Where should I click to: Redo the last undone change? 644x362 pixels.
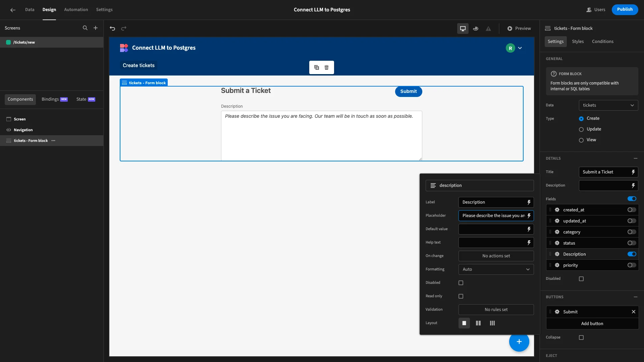[x=124, y=29]
